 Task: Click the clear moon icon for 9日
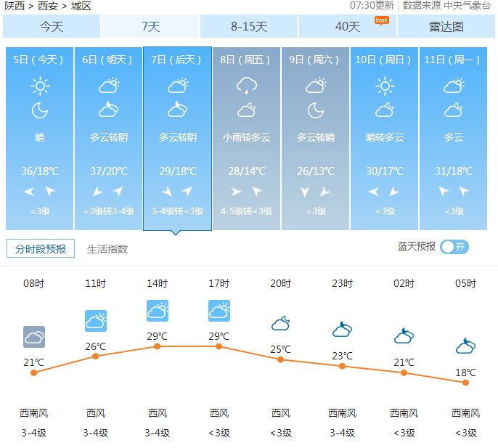coord(316,110)
